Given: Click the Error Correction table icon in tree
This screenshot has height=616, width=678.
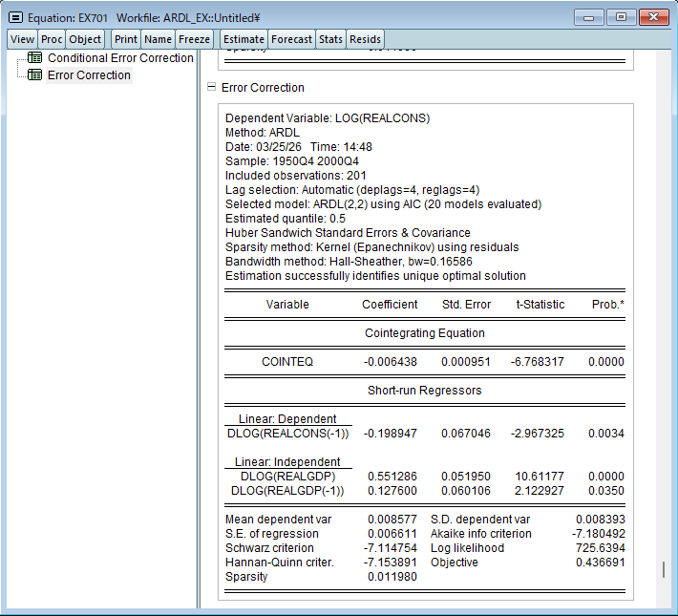Looking at the screenshot, I should pos(35,75).
